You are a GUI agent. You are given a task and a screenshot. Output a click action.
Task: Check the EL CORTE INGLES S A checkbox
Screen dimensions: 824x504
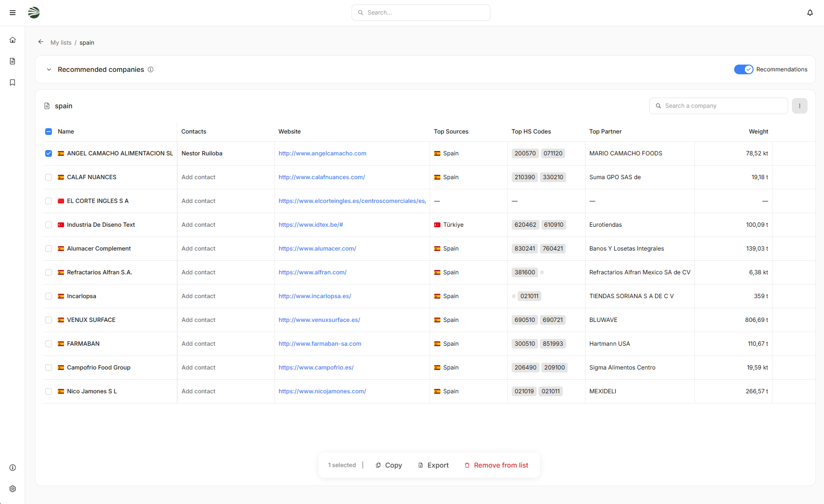coord(49,201)
